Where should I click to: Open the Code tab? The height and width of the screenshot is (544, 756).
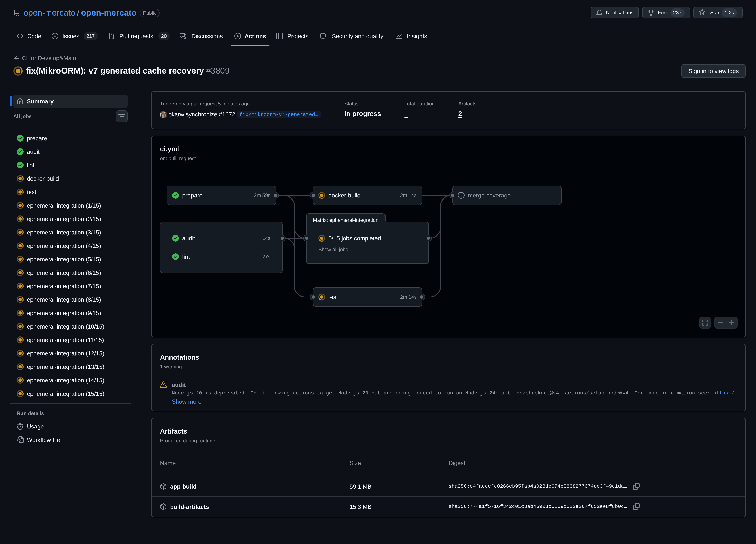point(29,36)
